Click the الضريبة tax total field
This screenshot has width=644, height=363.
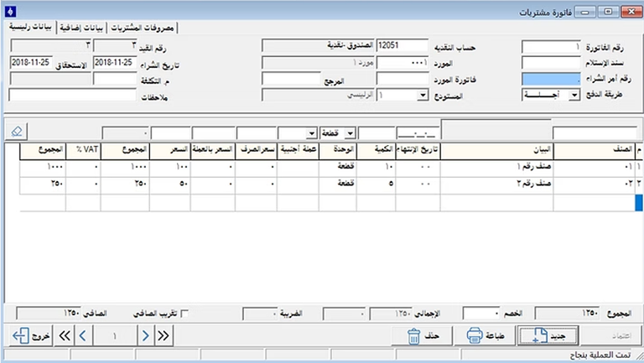(x=260, y=314)
